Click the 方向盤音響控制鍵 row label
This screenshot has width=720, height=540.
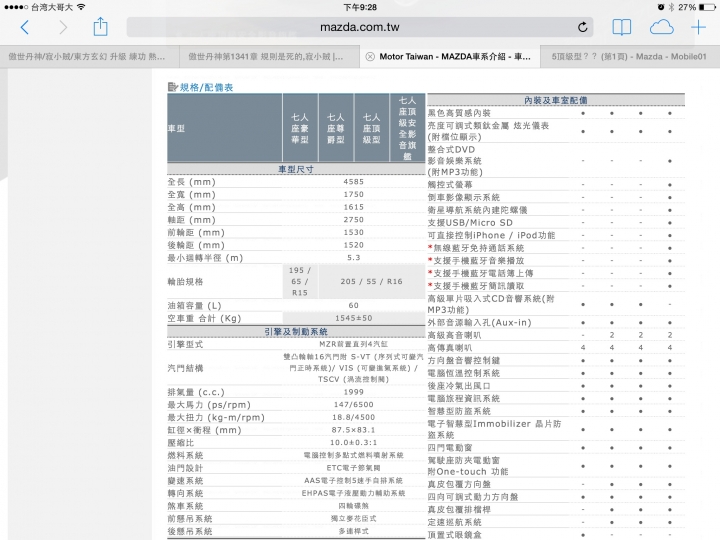click(464, 360)
